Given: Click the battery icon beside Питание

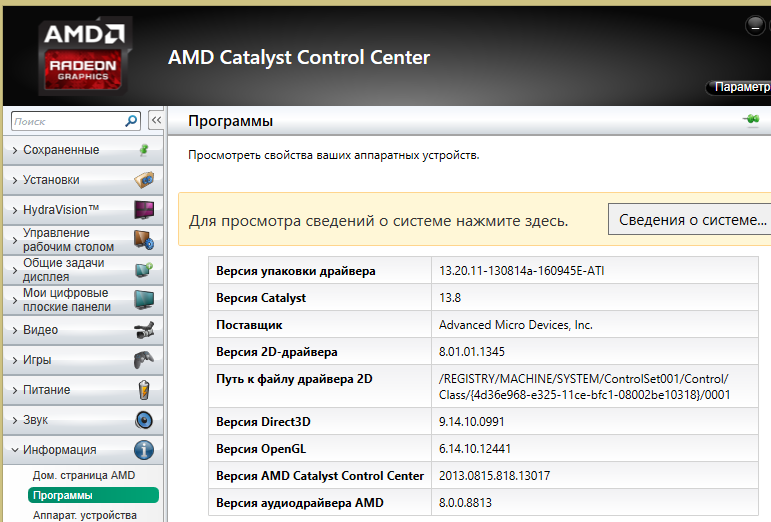Looking at the screenshot, I should click(x=144, y=390).
